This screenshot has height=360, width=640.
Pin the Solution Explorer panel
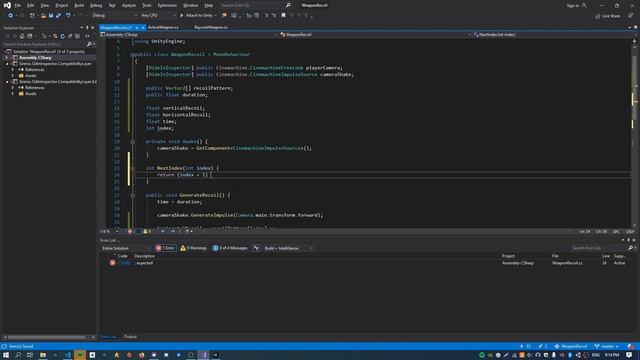pos(87,28)
